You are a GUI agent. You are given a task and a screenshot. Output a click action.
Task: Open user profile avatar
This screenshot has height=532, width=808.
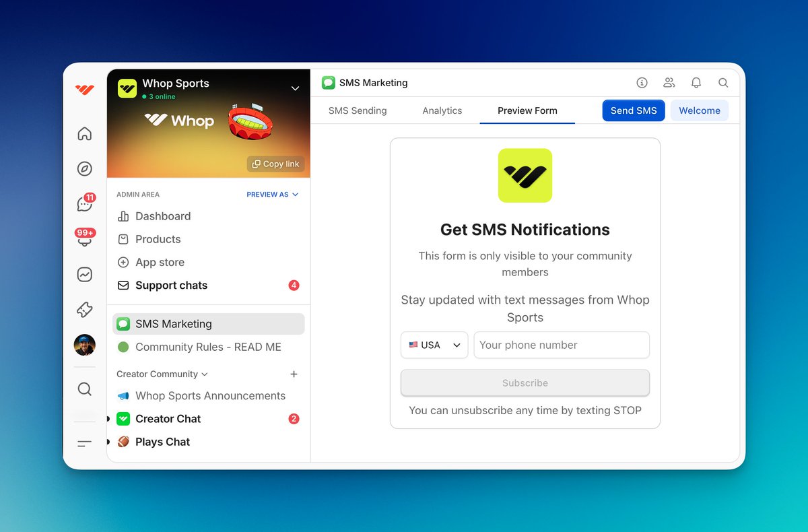point(84,345)
